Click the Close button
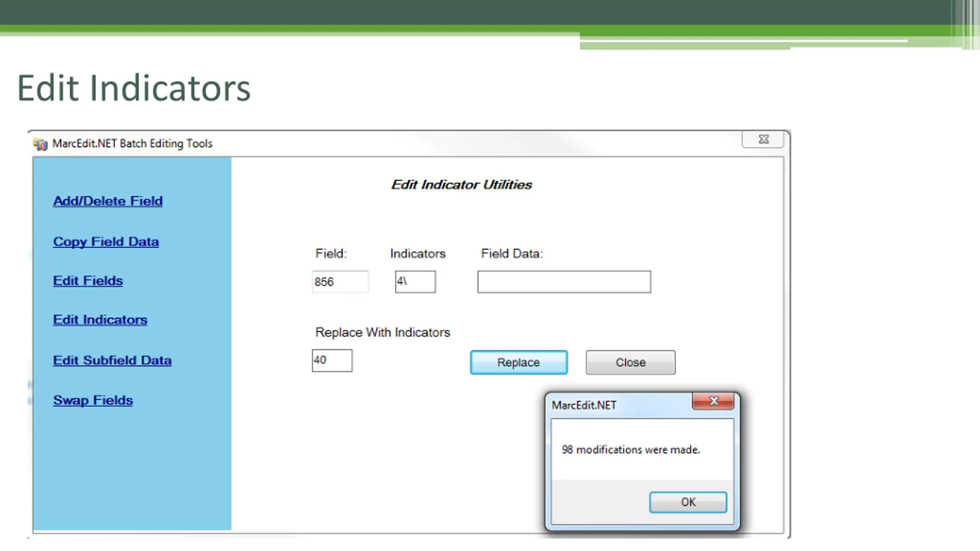 630,362
